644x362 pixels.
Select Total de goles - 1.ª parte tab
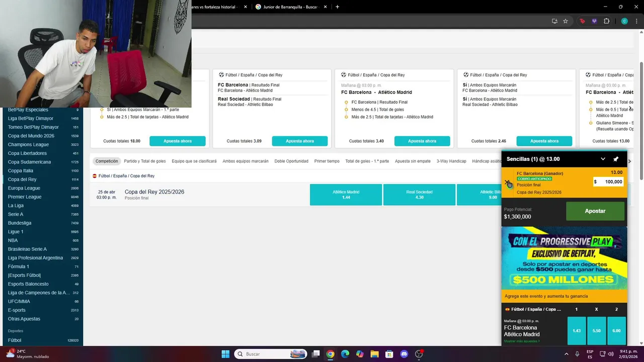point(367,161)
